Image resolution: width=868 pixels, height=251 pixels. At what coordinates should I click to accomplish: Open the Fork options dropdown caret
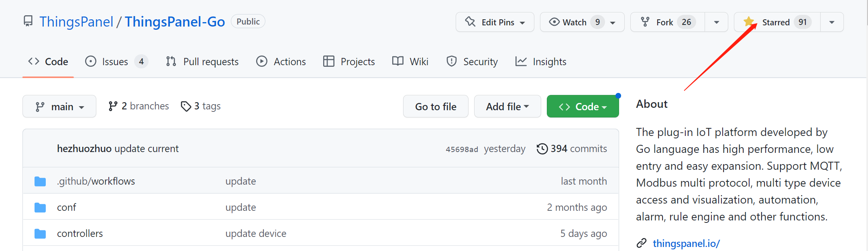point(717,22)
